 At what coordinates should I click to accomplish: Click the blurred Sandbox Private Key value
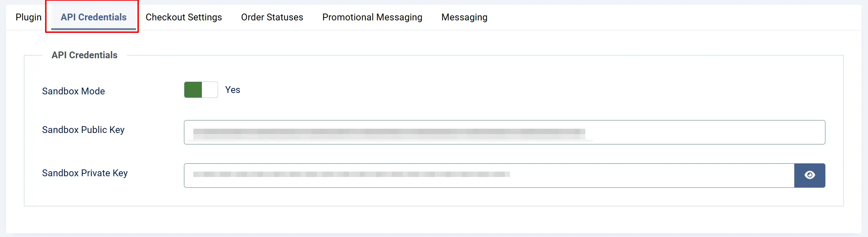[x=351, y=174]
